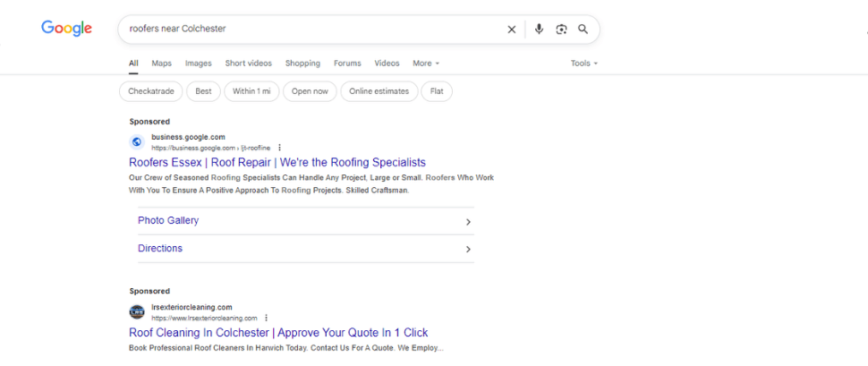This screenshot has width=868, height=366.
Task: Open the Photo Gallery sitelink
Action: (x=168, y=220)
